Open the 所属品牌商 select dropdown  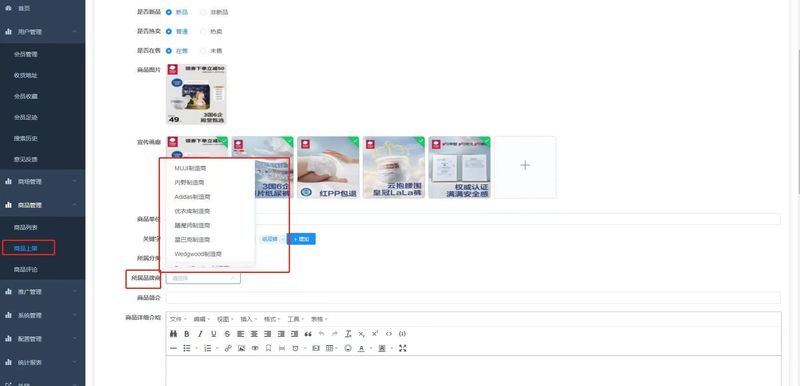203,278
